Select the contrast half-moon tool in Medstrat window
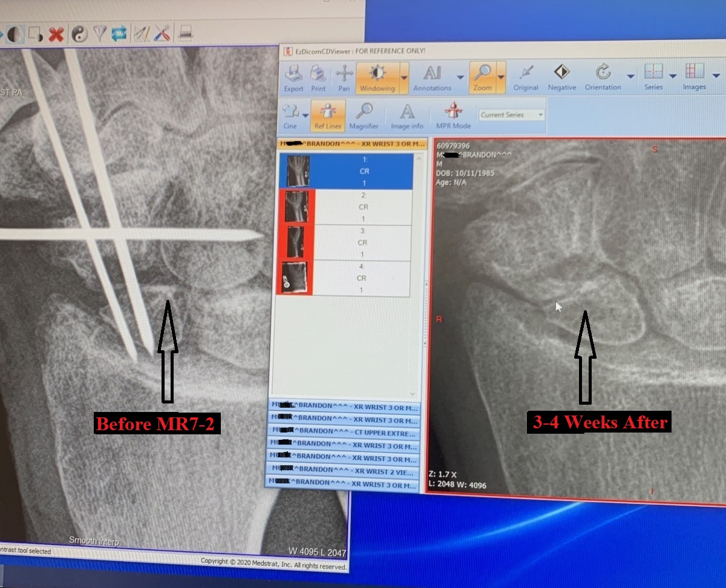This screenshot has height=588, width=726. pyautogui.click(x=15, y=34)
